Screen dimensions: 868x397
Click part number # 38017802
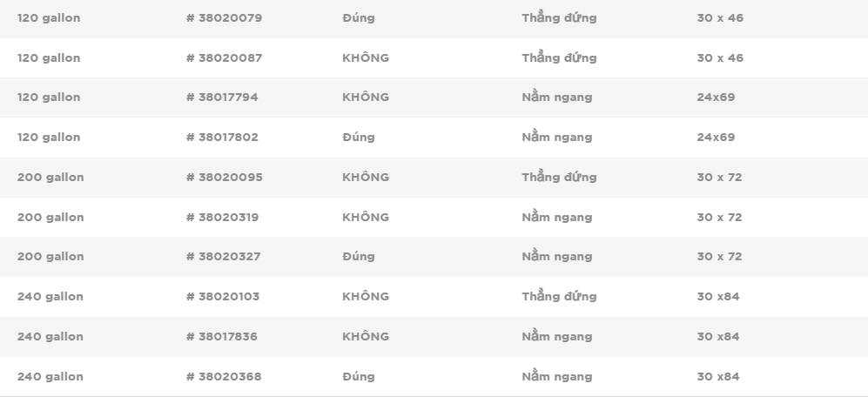[x=222, y=137]
